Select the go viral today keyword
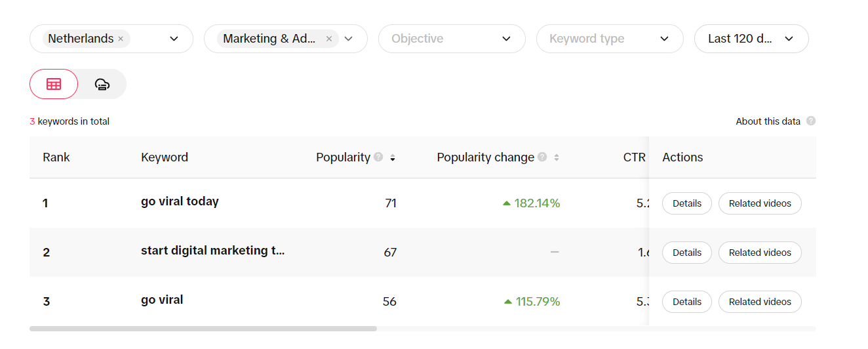Image resolution: width=868 pixels, height=349 pixels. pyautogui.click(x=180, y=201)
